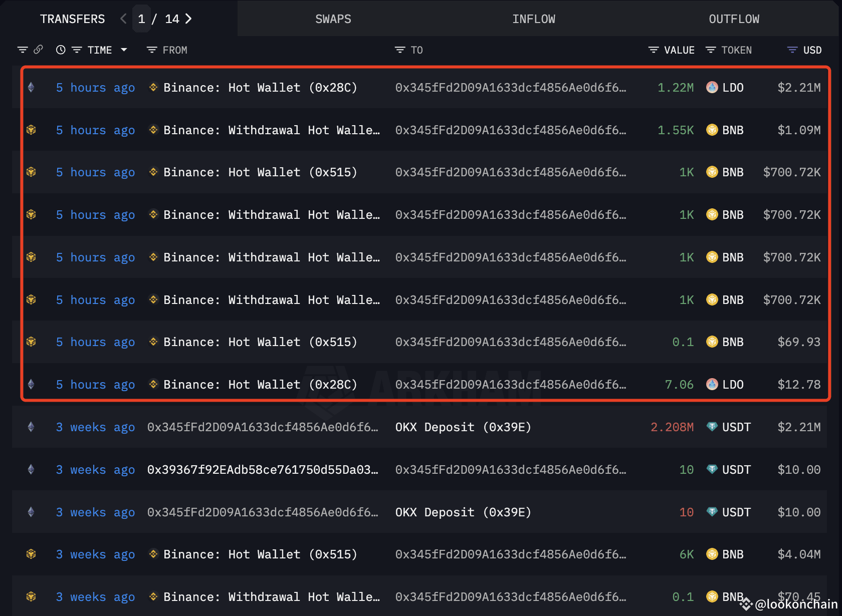The width and height of the screenshot is (842, 616).
Task: Open the "5 hours ago" timestamp in the 1.22M LDO row
Action: (95, 88)
